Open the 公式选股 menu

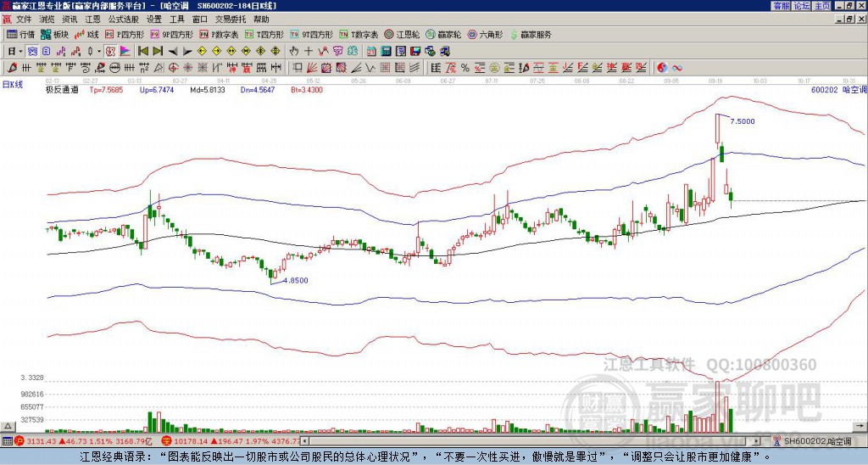click(x=124, y=20)
